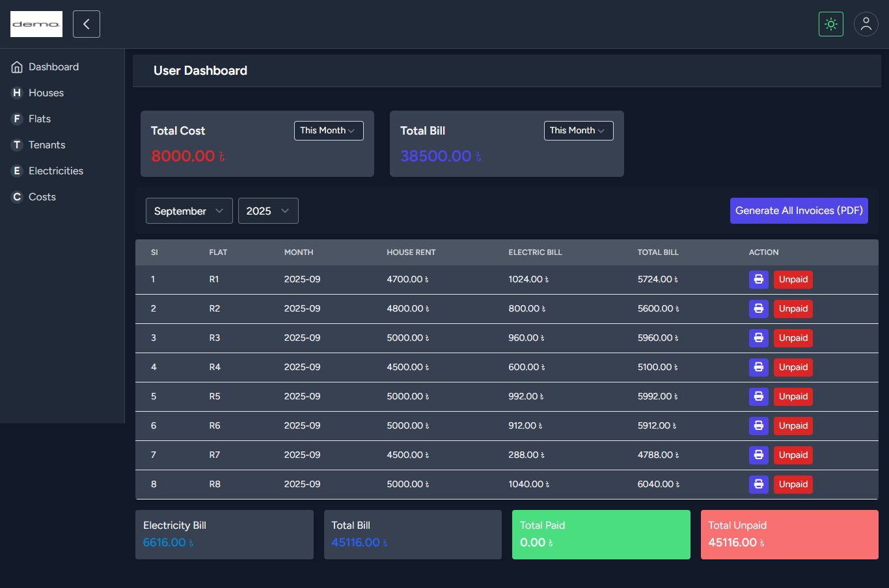
Task: Click the Houses H icon in sidebar
Action: (x=17, y=93)
